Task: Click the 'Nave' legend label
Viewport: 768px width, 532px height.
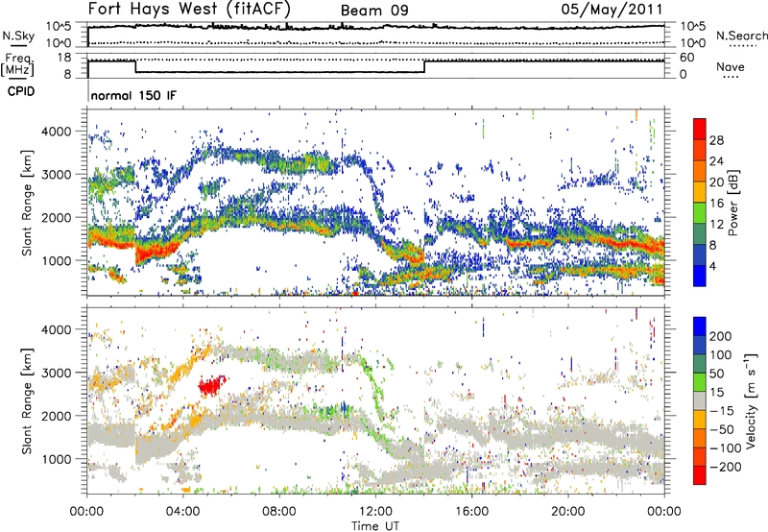Action: click(731, 67)
